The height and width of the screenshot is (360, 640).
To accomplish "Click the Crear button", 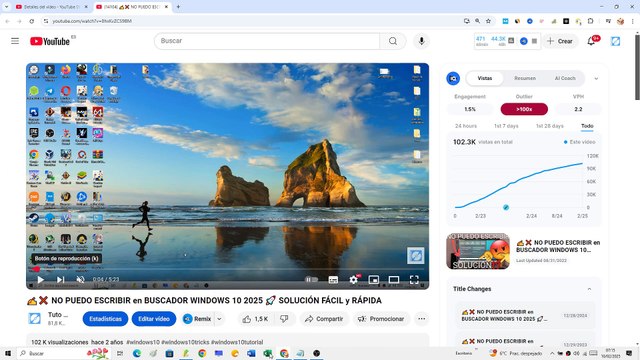I will click(560, 41).
